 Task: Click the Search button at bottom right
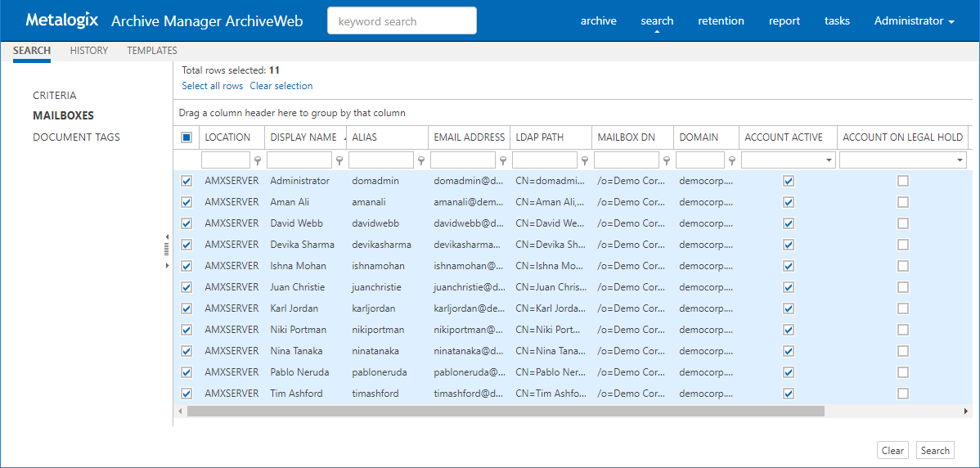935,451
